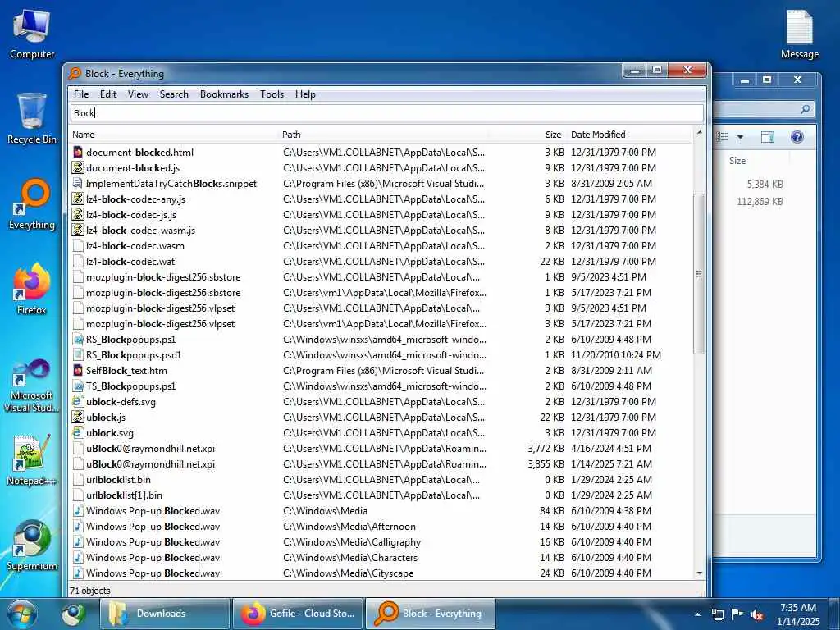Select the ublock.svg row
Viewport: 840px width, 630px height.
click(x=381, y=433)
